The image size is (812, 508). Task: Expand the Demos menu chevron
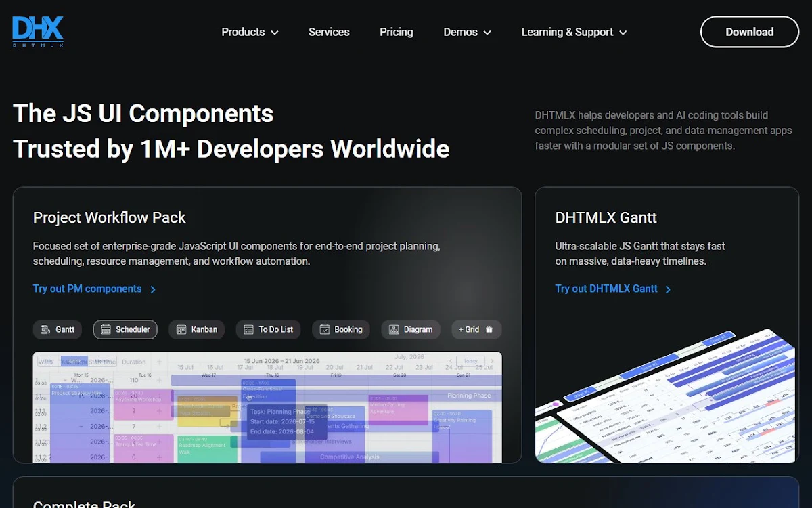[x=487, y=33]
